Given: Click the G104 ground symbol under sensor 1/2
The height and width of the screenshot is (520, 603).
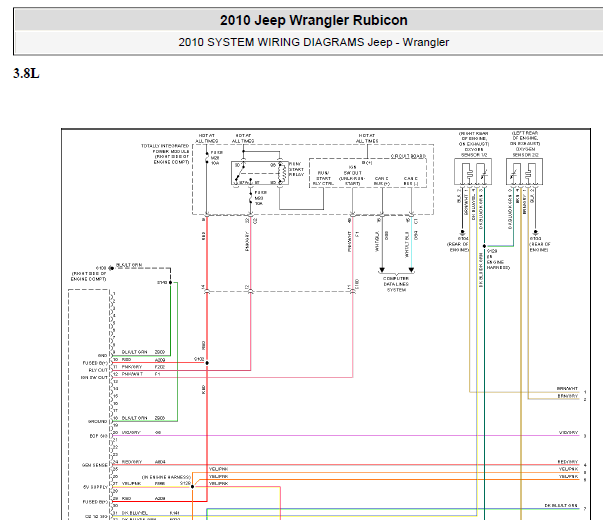Looking at the screenshot, I should pyautogui.click(x=462, y=232).
